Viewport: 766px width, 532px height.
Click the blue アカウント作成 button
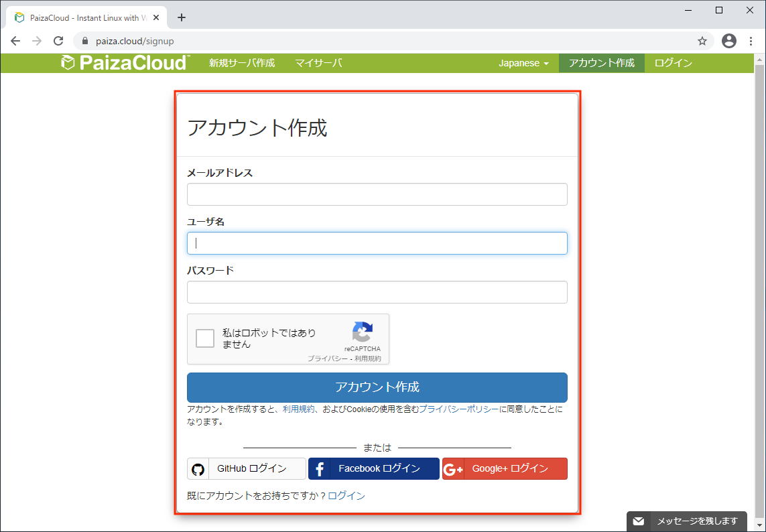coord(377,387)
